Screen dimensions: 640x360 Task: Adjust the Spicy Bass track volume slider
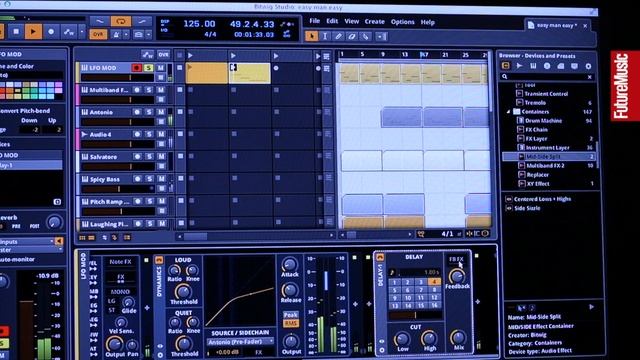(x=118, y=189)
